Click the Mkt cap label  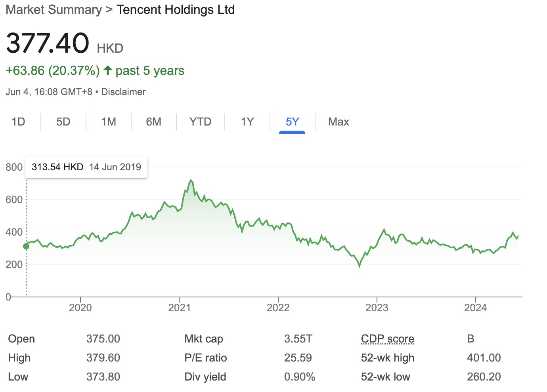click(204, 339)
